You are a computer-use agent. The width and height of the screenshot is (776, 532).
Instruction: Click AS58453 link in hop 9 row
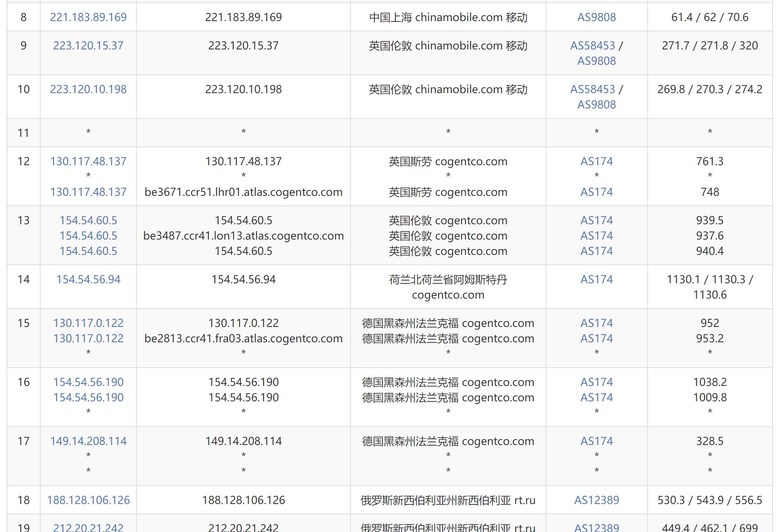pyautogui.click(x=592, y=46)
